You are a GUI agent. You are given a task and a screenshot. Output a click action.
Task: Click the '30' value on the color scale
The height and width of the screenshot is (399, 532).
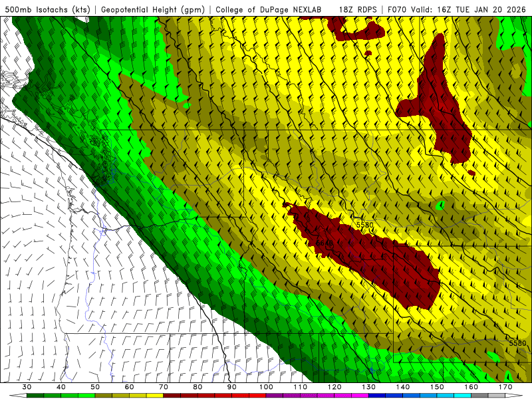point(27,387)
